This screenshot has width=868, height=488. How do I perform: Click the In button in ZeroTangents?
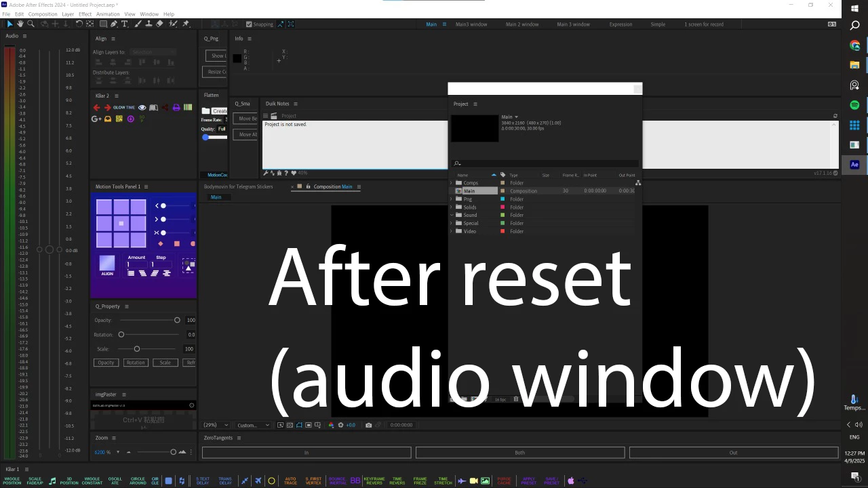click(x=307, y=453)
